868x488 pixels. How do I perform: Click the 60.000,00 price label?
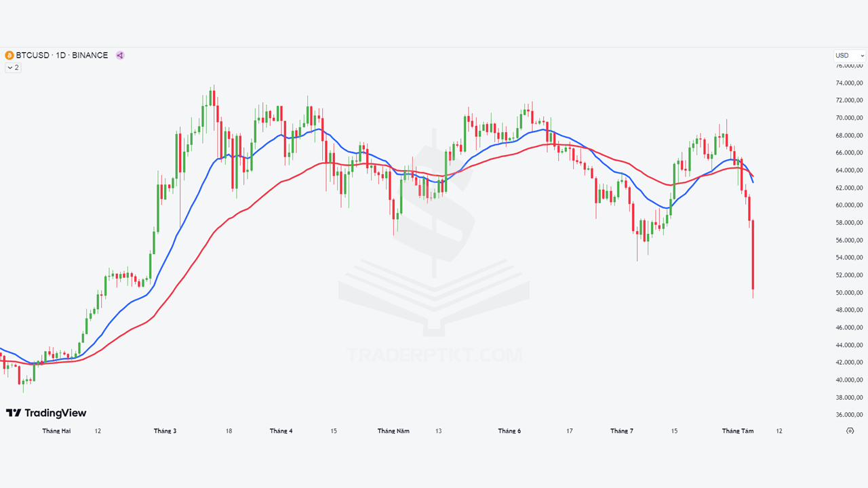pyautogui.click(x=849, y=205)
